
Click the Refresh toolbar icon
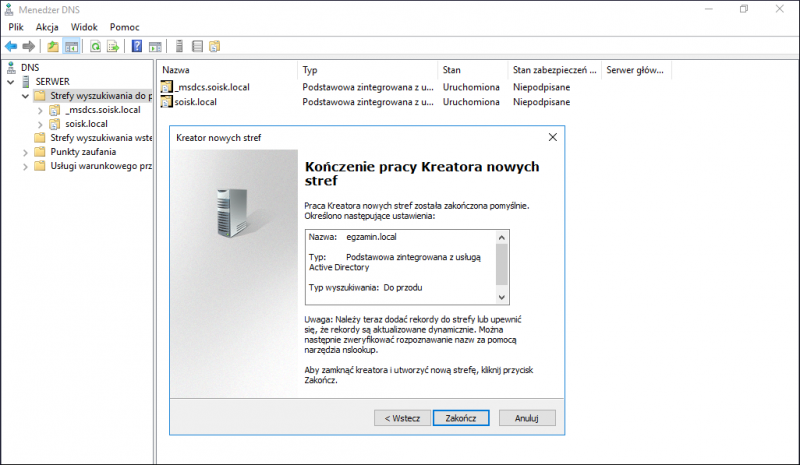tap(96, 46)
